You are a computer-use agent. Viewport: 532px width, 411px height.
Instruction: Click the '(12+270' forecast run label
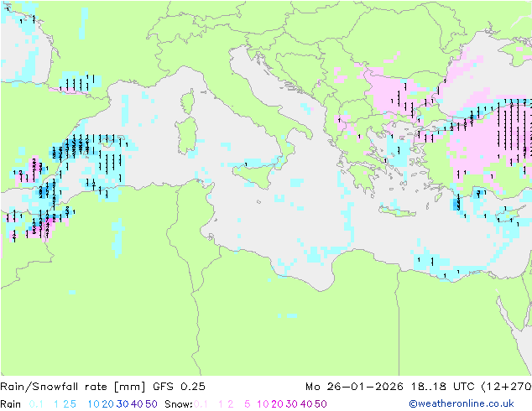coord(507,387)
